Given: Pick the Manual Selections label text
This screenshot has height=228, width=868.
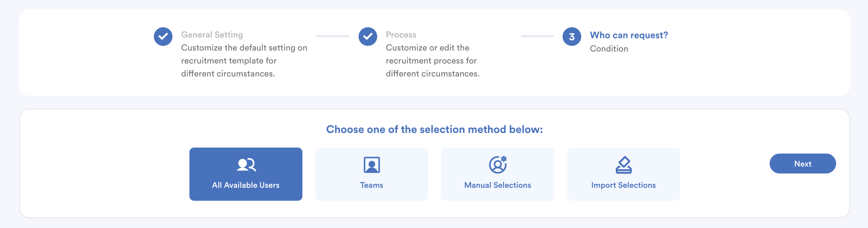Looking at the screenshot, I should coord(497,185).
